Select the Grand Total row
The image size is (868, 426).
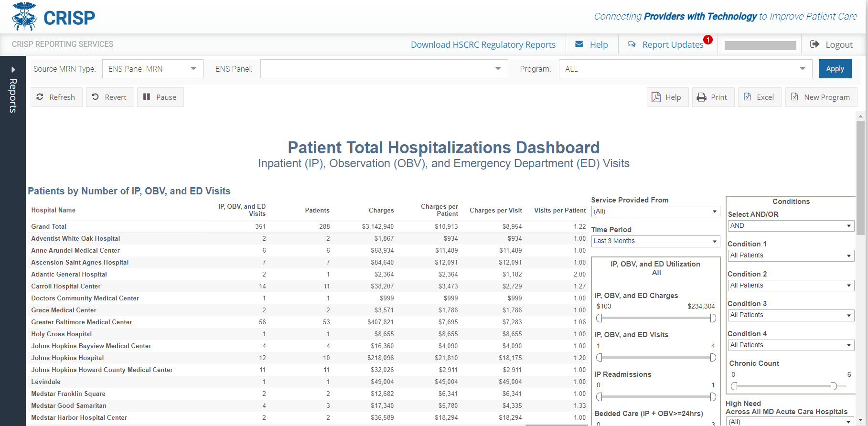[309, 227]
